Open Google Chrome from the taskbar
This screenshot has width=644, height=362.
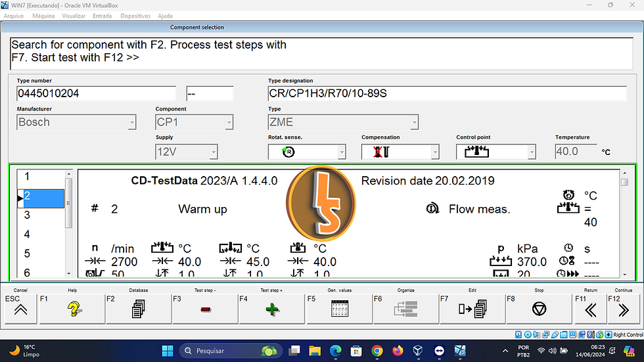coord(377,351)
